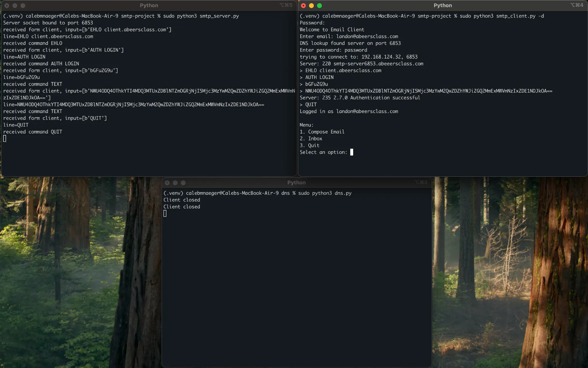588x368 pixels.
Task: Click 'trying to connect to: 192.168.124.32, 6853'
Action: [359, 57]
